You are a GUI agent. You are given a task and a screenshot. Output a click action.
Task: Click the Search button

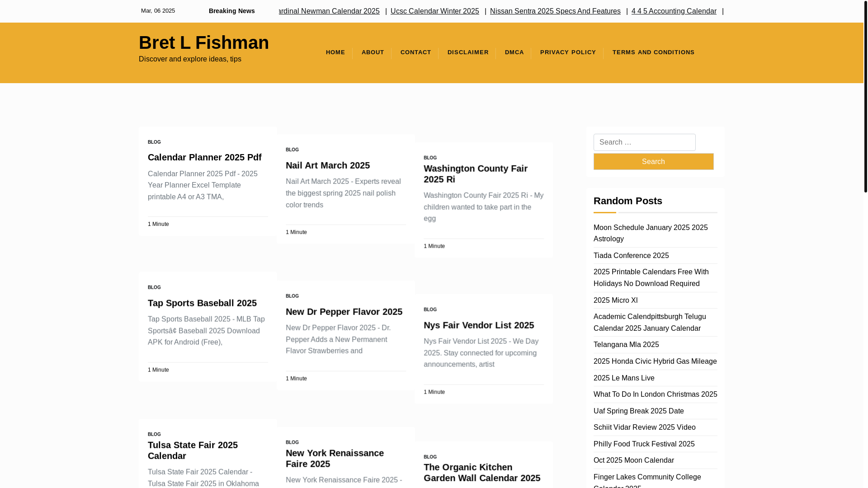click(x=653, y=162)
